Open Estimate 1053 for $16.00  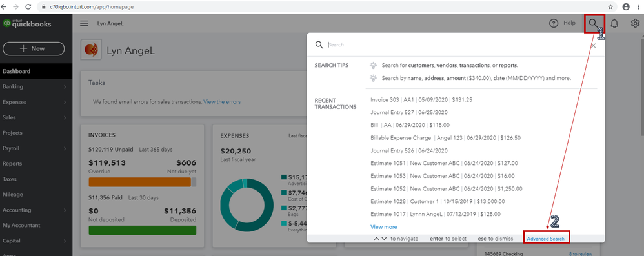(x=442, y=175)
